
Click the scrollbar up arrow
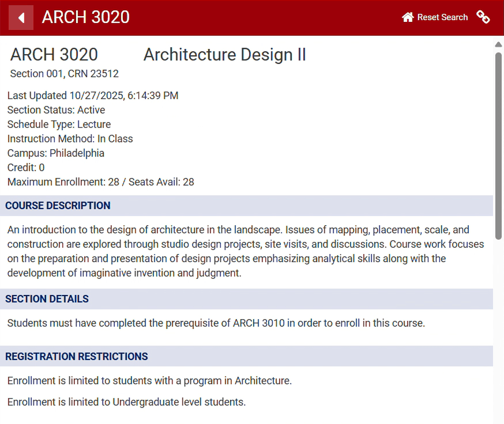499,45
